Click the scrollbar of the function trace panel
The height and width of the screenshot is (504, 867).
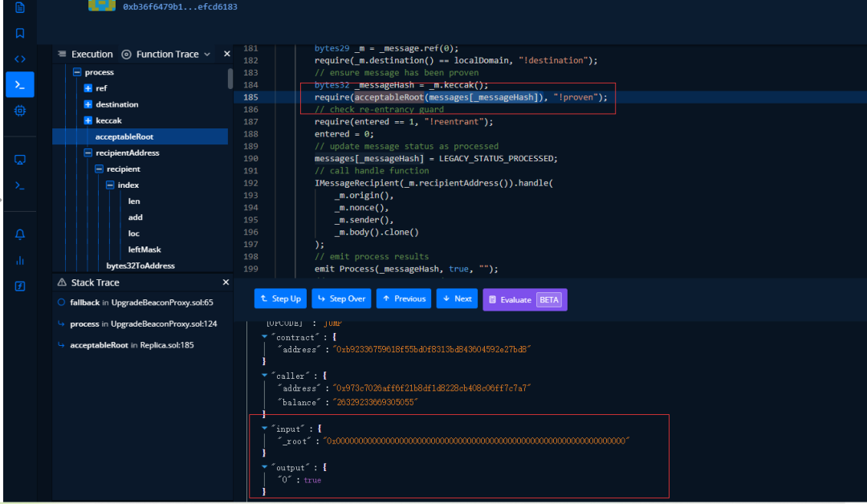pos(230,79)
